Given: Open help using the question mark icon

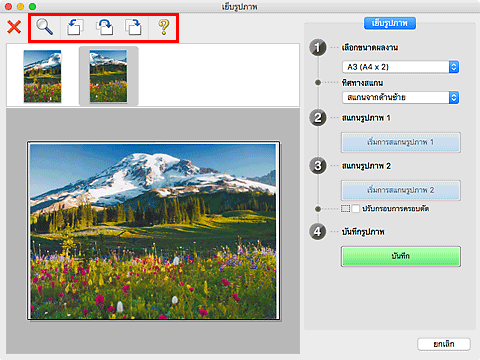Looking at the screenshot, I should 164,27.
